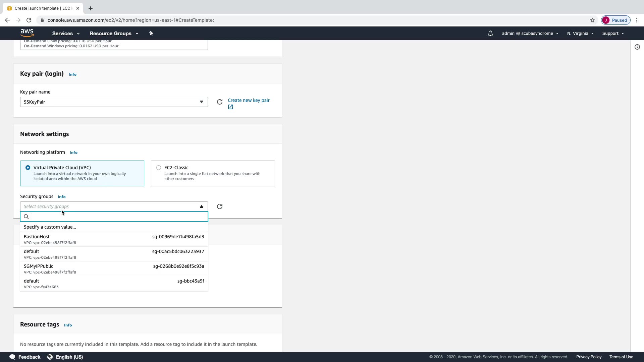Viewport: 644px width, 362px height.
Task: Select EC2-Classic networking platform
Action: pos(159,168)
